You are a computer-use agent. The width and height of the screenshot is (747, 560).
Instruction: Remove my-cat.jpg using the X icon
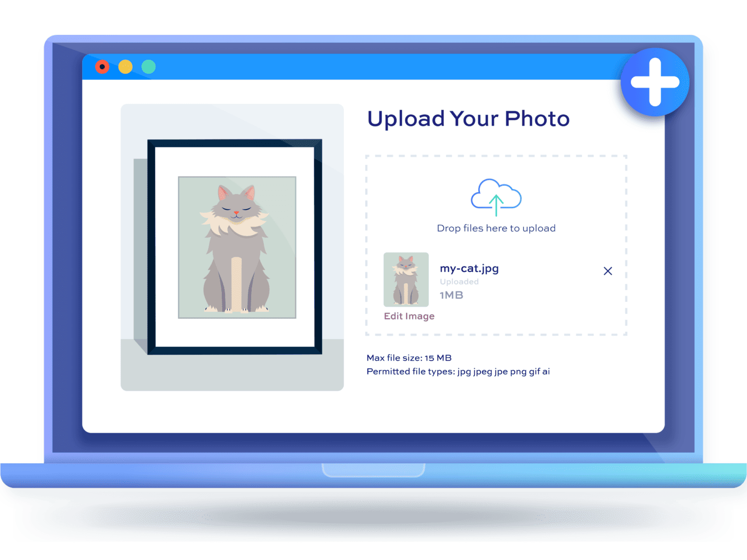607,271
